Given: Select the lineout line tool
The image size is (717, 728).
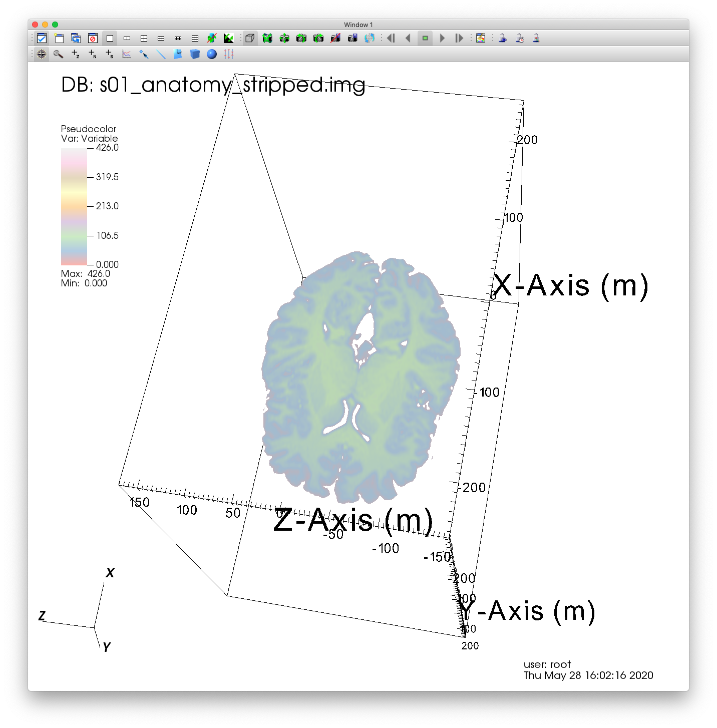Looking at the screenshot, I should (x=161, y=54).
